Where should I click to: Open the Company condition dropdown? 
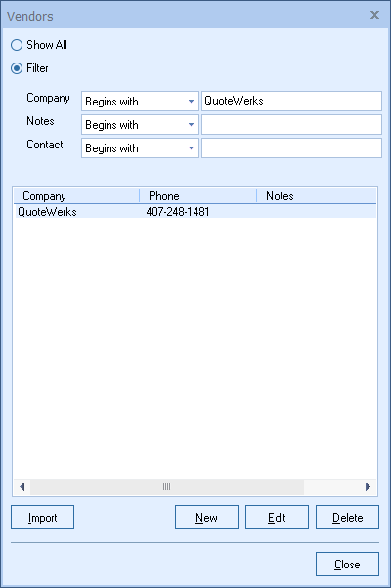(x=140, y=101)
